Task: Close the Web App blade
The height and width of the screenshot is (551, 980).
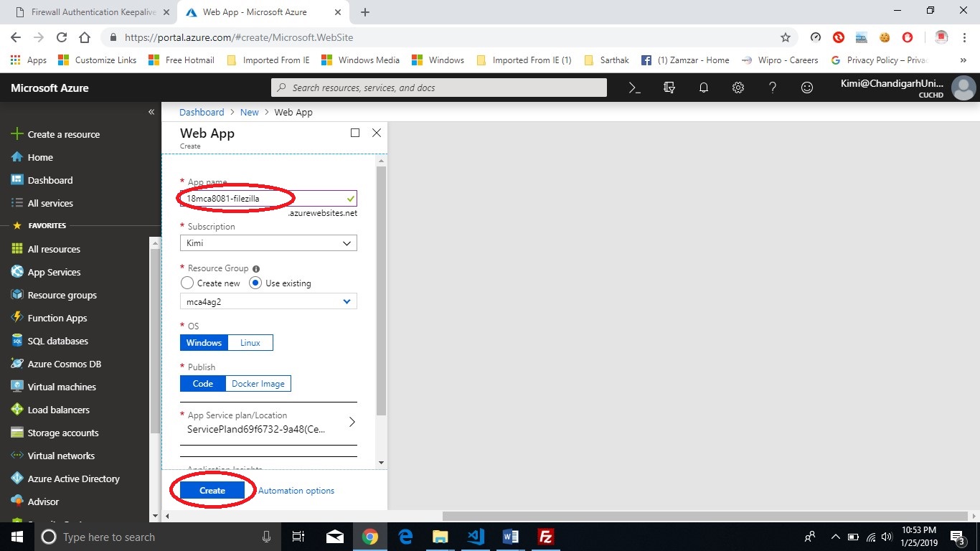Action: (377, 133)
